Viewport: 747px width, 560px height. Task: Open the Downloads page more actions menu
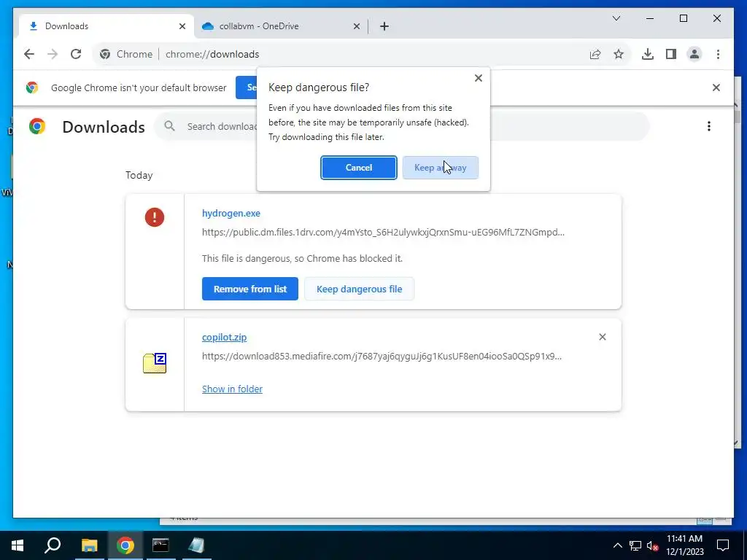tap(709, 126)
